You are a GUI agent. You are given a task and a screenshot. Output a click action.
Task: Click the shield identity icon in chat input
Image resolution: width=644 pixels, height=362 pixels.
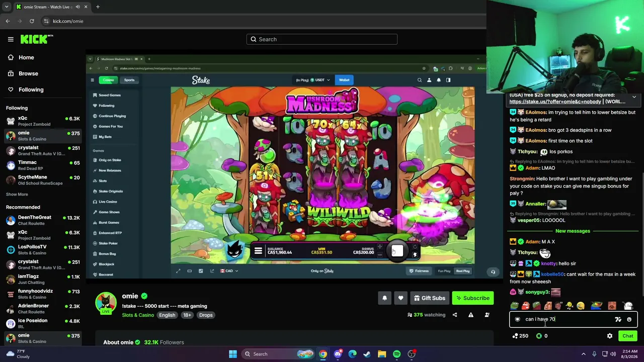point(517,319)
